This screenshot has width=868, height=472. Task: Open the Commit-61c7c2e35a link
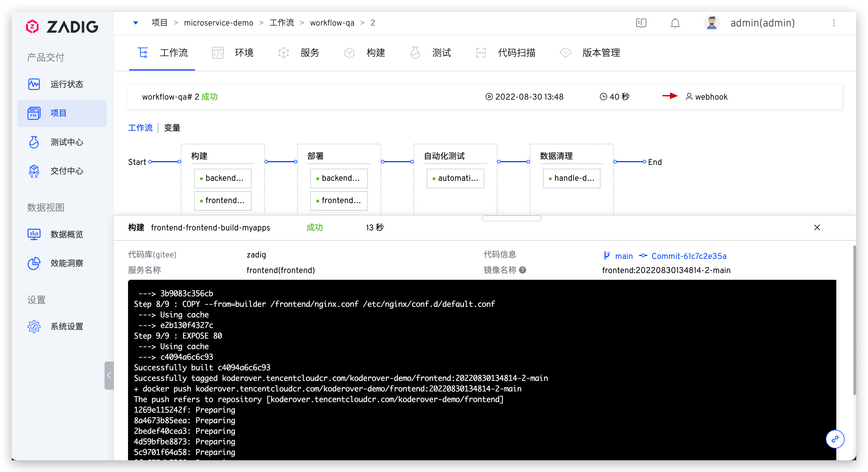tap(688, 256)
